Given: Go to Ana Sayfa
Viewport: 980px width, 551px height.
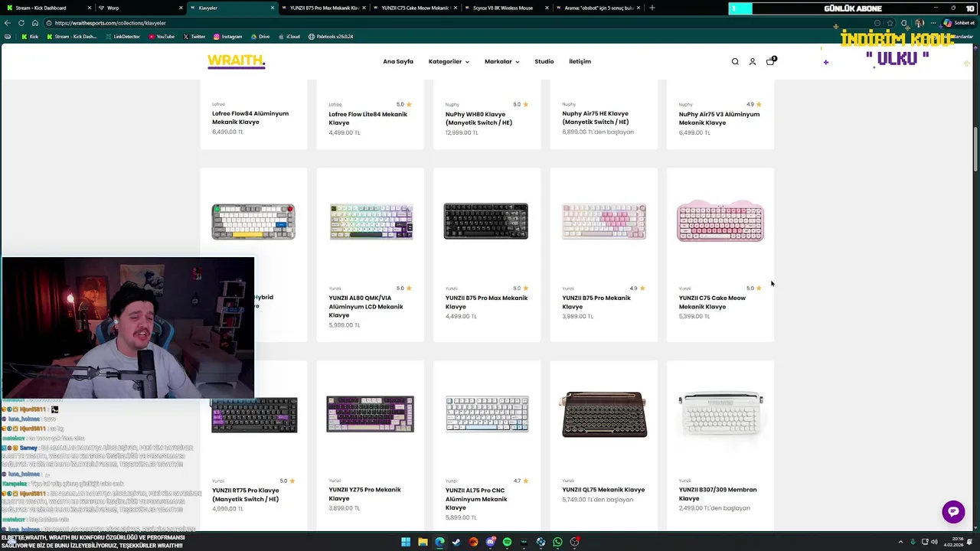Looking at the screenshot, I should click(398, 61).
